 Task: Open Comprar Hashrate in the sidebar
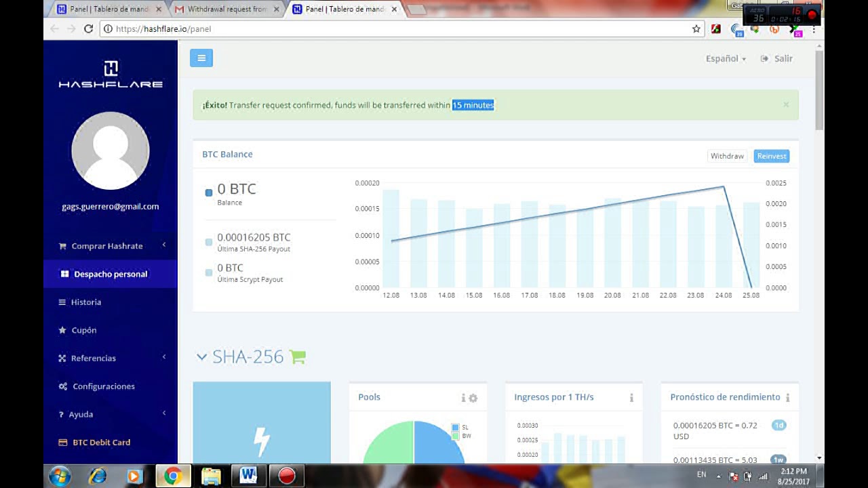107,246
